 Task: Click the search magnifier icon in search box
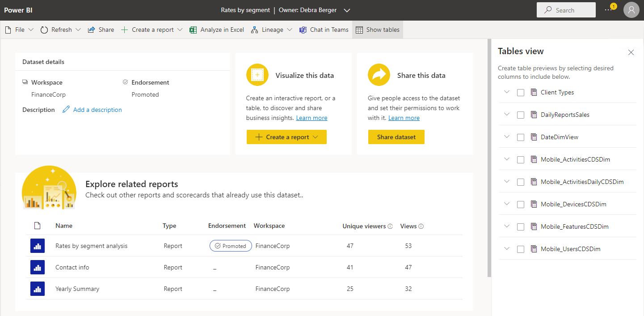tap(548, 10)
